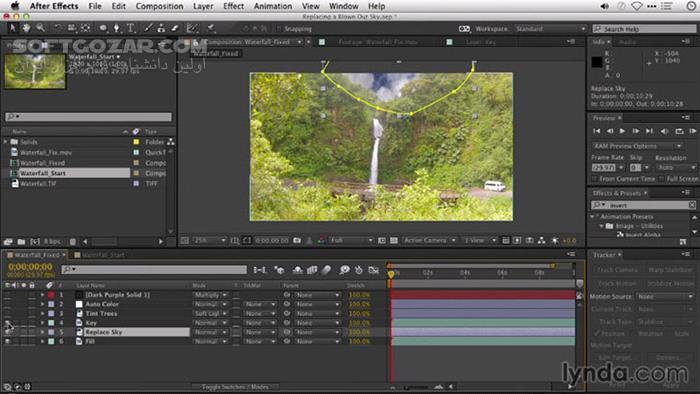Screen dimensions: 700x394
Task: Open the Soft Light mode dropdown for Tint Trees
Action: tap(211, 314)
